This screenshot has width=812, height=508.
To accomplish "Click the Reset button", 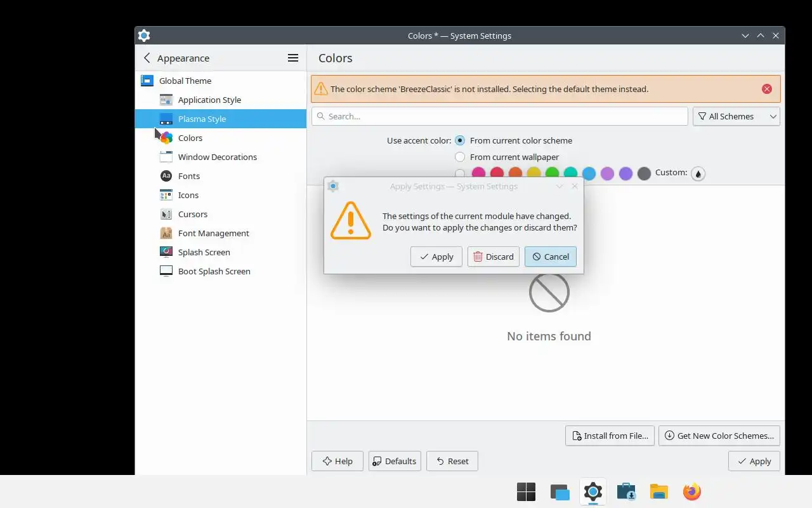I will (452, 461).
